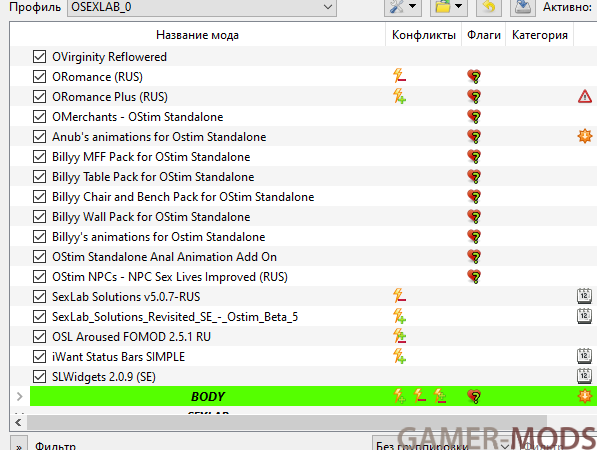This screenshot has width=597, height=450.
Task: Toggle SexLab_Solutions_Revisited_SE_-_Ostim_Beta_5 checkbox
Action: (40, 316)
